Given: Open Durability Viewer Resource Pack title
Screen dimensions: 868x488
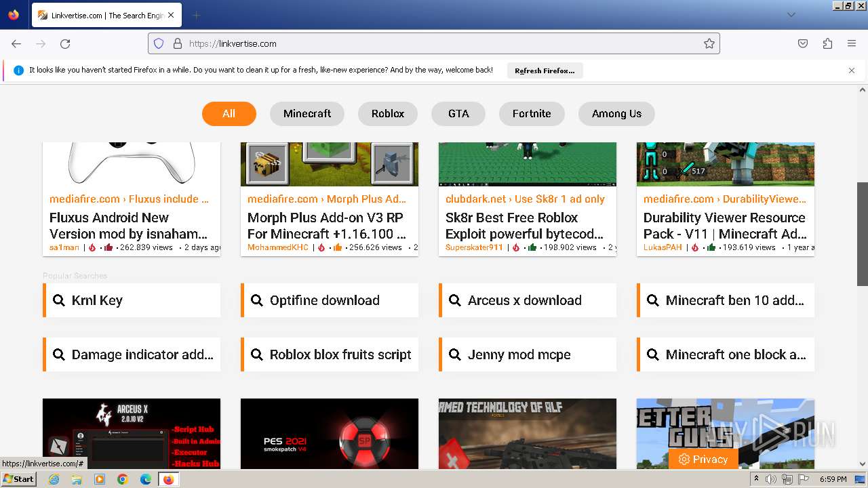Looking at the screenshot, I should tap(725, 226).
